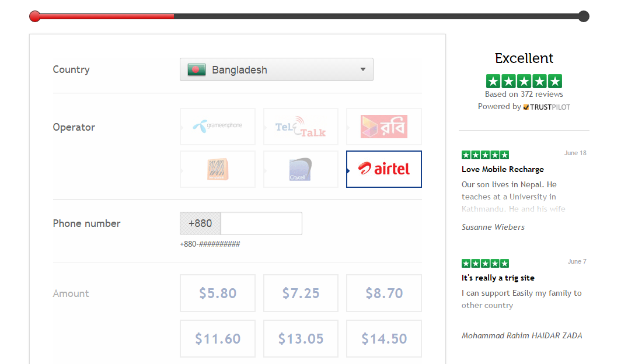Click the star rating of the June 7 review
Image resolution: width=621 pixels, height=364 pixels.
(x=485, y=264)
